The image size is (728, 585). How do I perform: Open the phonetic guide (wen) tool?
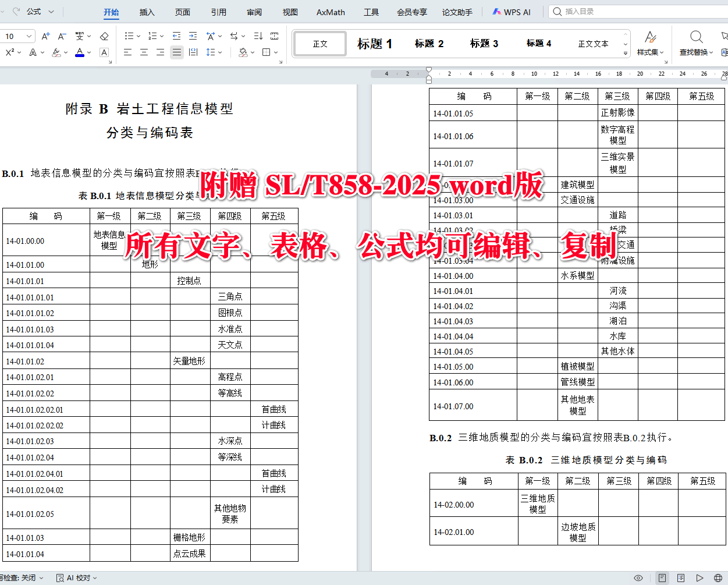(80, 36)
